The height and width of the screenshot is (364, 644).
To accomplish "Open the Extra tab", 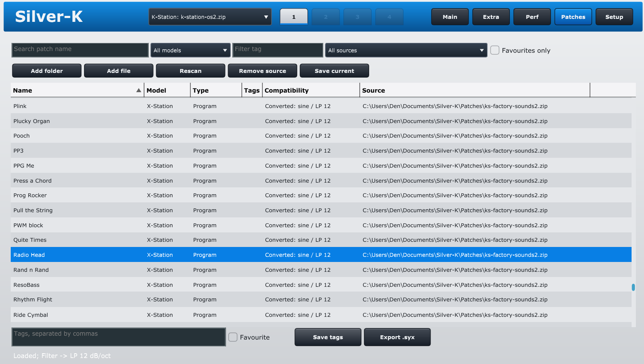I will tap(491, 17).
